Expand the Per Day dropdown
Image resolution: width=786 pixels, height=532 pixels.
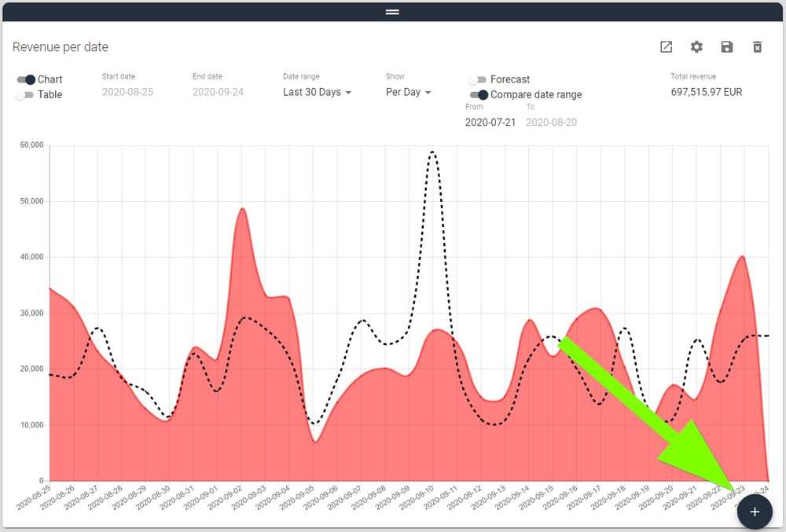click(408, 92)
